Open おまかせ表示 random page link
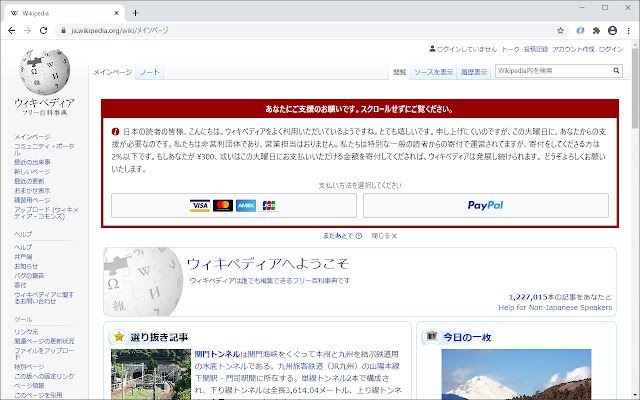Image resolution: width=640 pixels, height=400 pixels. pos(32,191)
